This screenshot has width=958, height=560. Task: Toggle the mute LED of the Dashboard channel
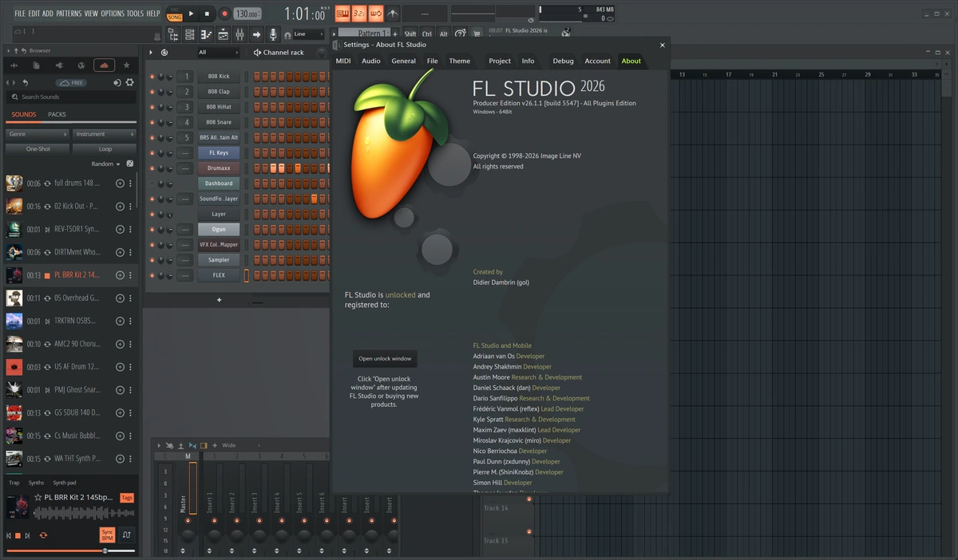point(152,183)
